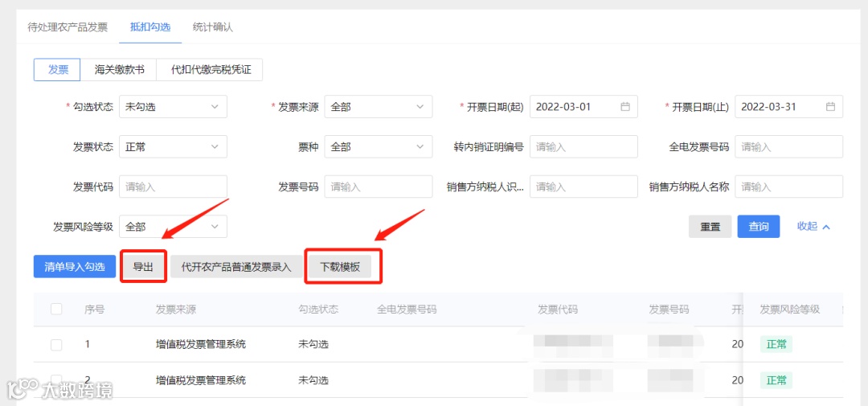Open the 票种 dropdown
The height and width of the screenshot is (406, 868).
(378, 147)
